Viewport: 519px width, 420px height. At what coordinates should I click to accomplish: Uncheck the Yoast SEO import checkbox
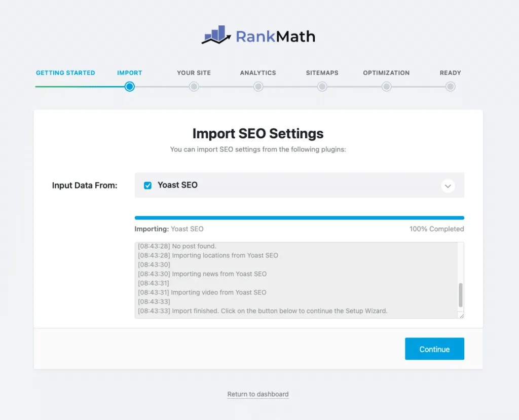[x=147, y=185]
